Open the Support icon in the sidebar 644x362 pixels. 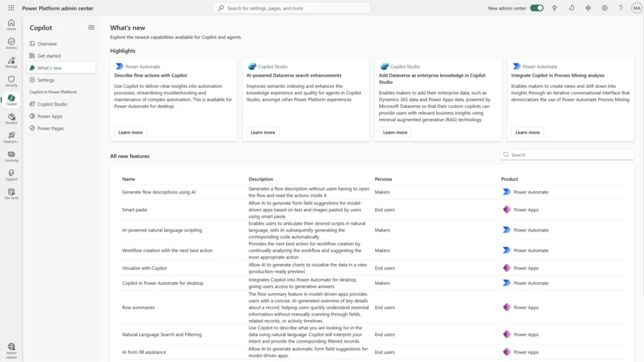[11, 171]
